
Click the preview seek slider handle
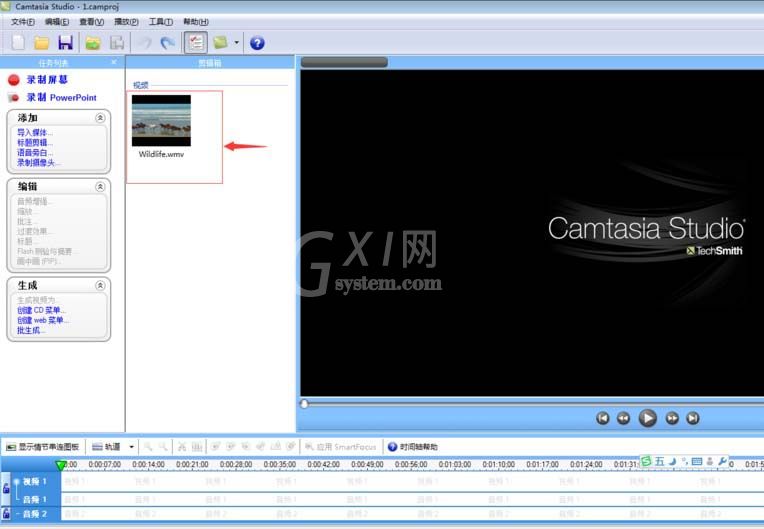tap(304, 404)
